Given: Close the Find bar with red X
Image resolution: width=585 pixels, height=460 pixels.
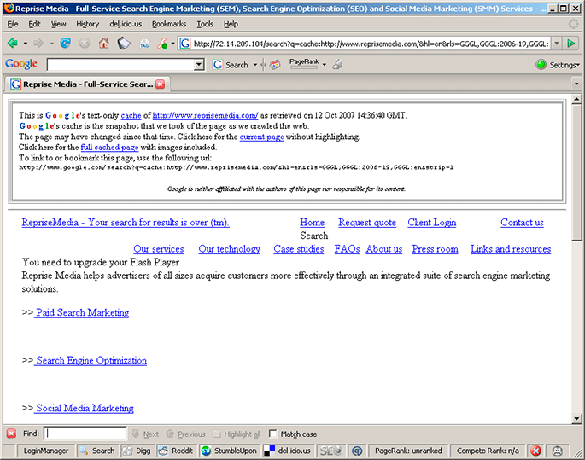Looking at the screenshot, I should (x=11, y=433).
